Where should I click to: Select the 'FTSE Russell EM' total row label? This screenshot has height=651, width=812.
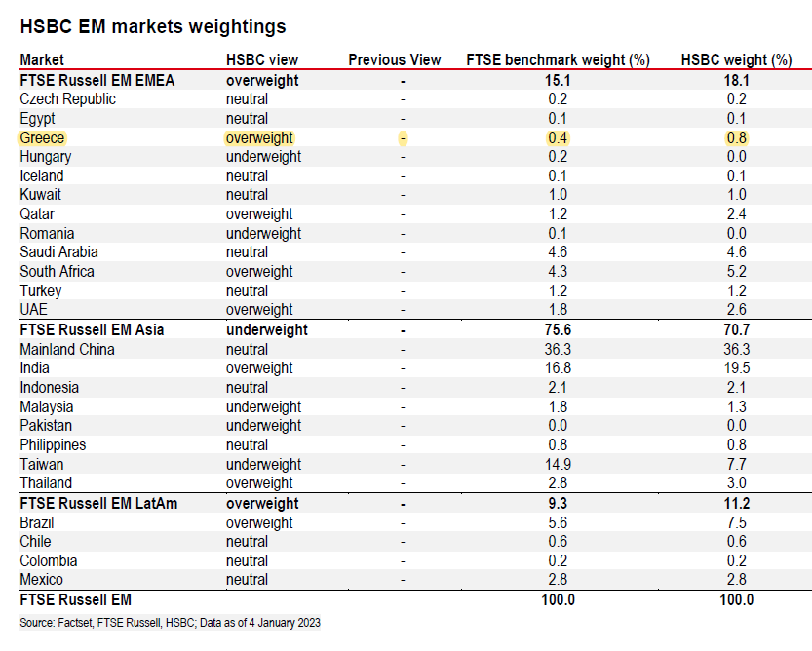point(76,599)
